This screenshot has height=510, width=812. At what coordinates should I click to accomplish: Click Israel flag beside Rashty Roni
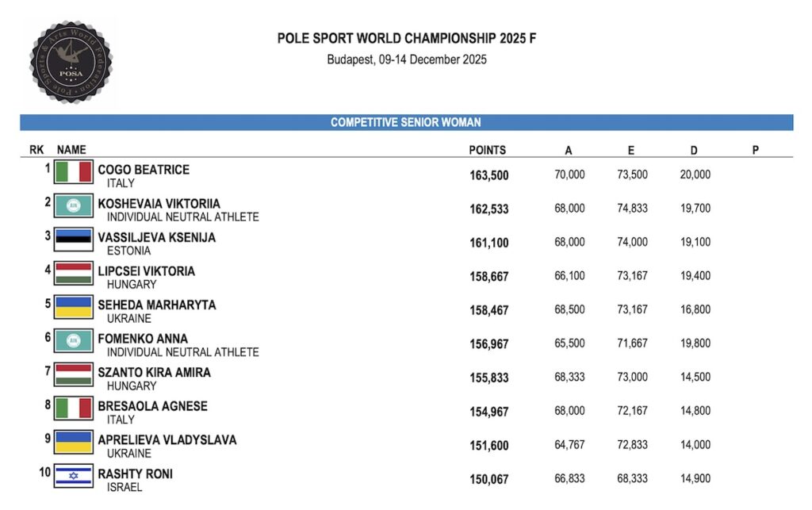(x=74, y=476)
